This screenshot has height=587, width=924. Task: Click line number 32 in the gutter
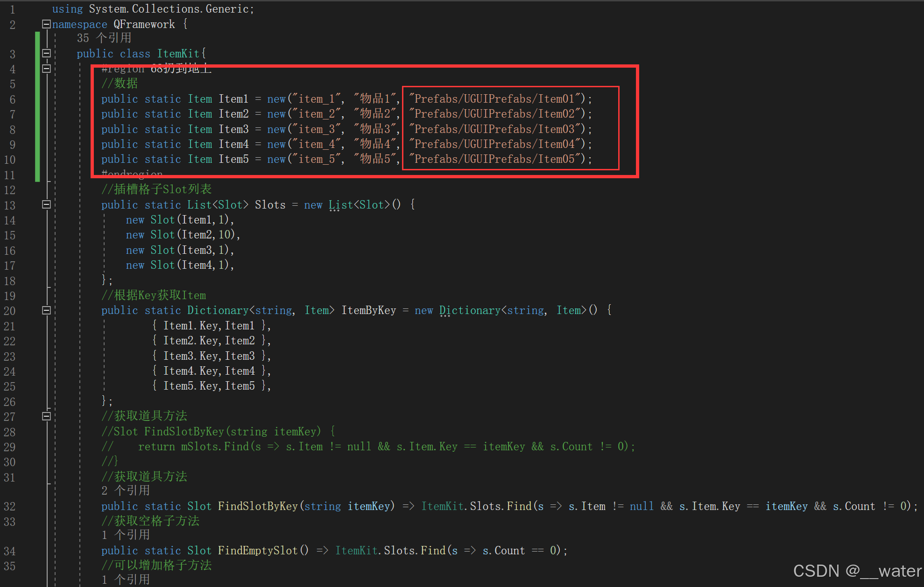click(10, 507)
